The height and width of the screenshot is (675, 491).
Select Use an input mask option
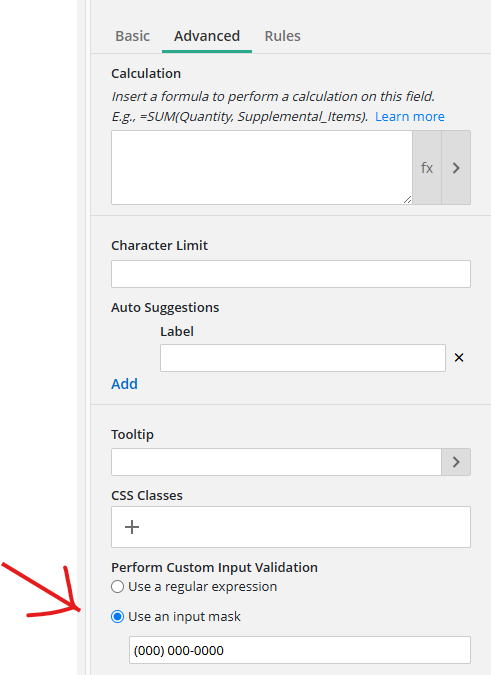coord(117,616)
